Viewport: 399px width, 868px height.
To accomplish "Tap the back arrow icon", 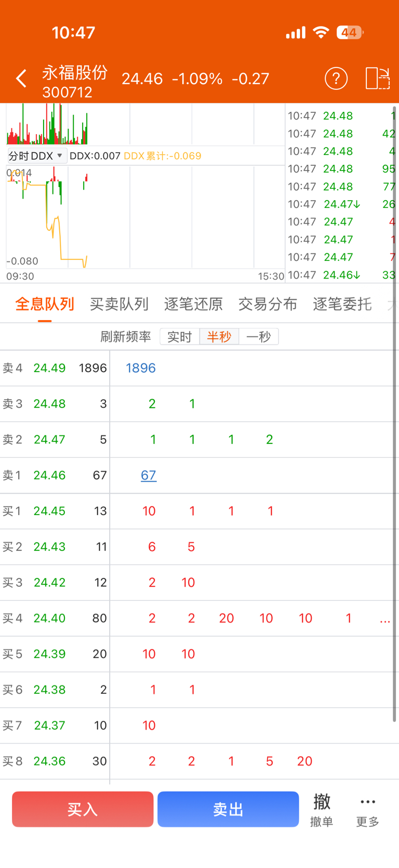I will pos(21,79).
